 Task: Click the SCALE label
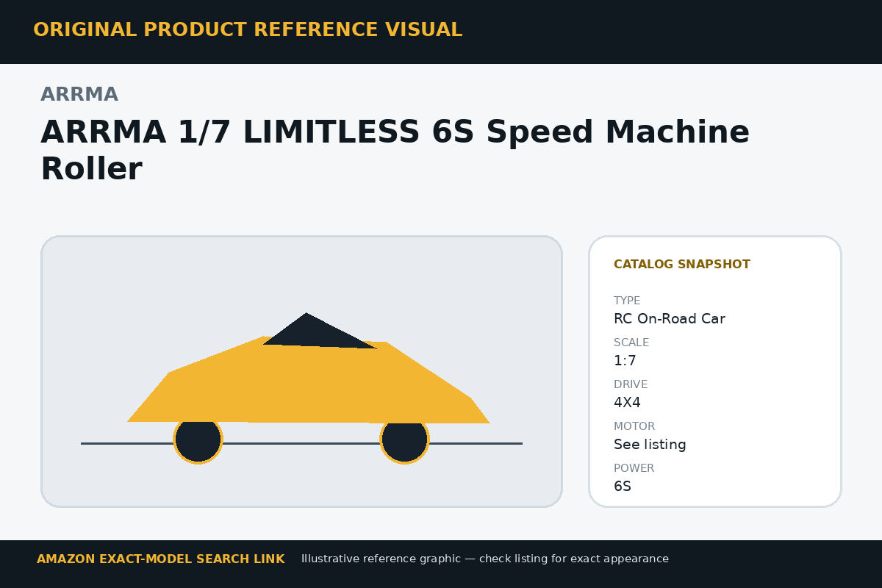pyautogui.click(x=631, y=343)
